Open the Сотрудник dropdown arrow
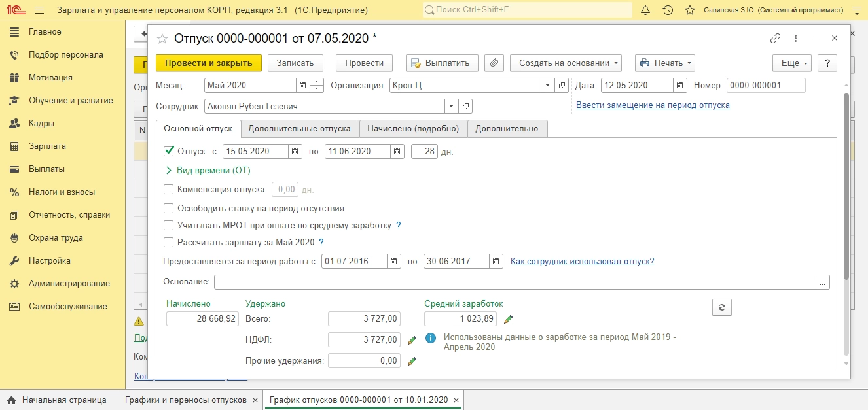868x410 pixels. coord(452,106)
